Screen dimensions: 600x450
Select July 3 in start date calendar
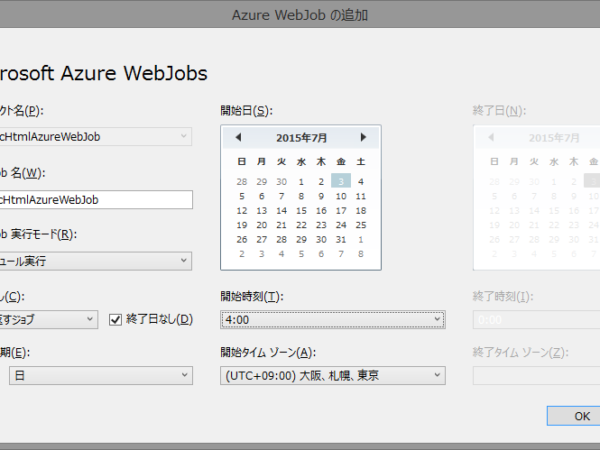(x=341, y=181)
